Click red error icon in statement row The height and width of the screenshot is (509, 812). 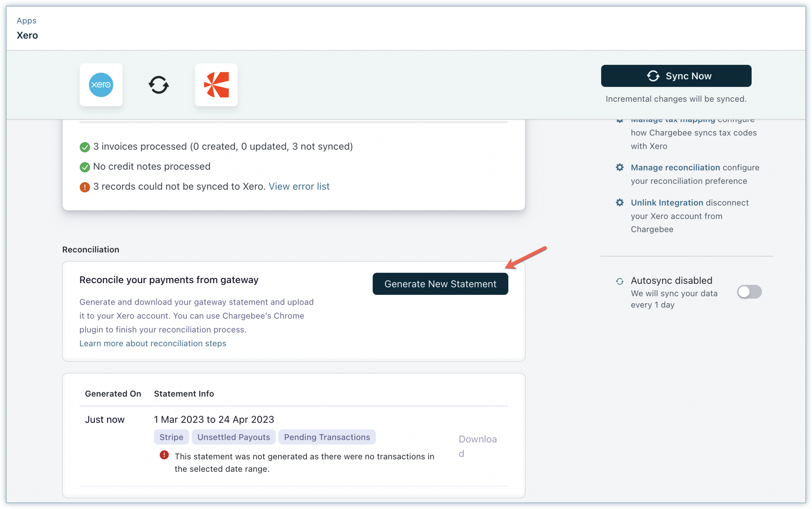pyautogui.click(x=164, y=455)
